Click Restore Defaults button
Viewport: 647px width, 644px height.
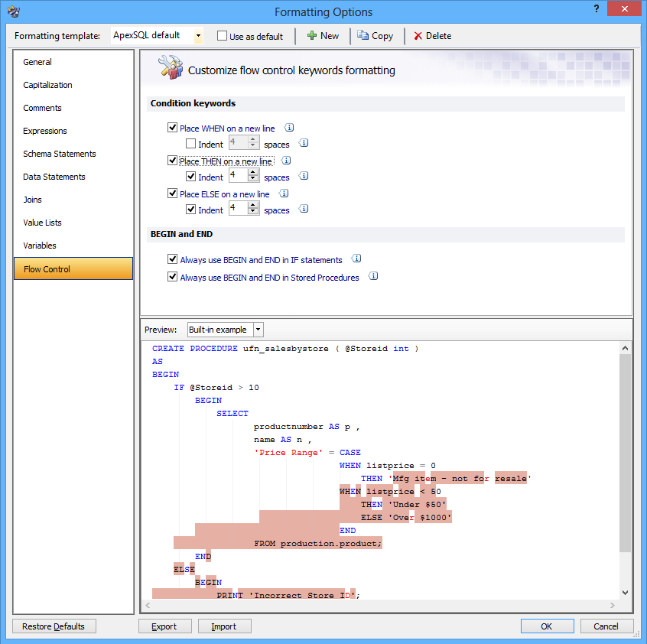point(54,626)
